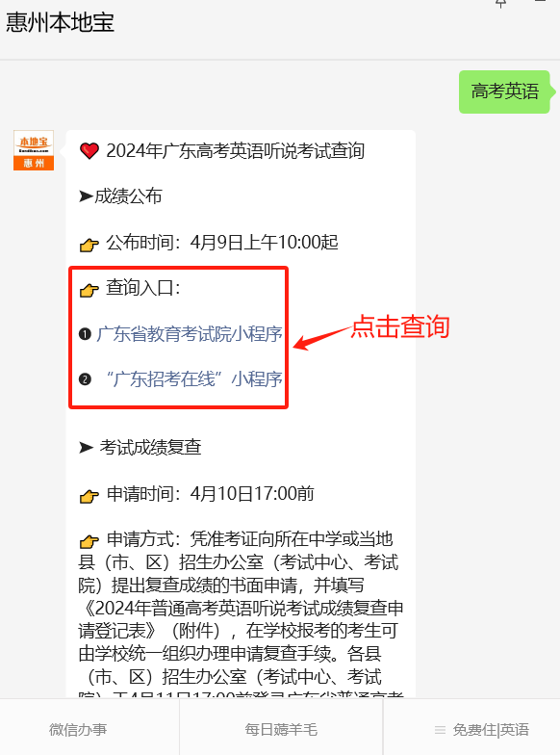
Task: Open the "广东招考在线"小程序 link
Action: coord(194,379)
